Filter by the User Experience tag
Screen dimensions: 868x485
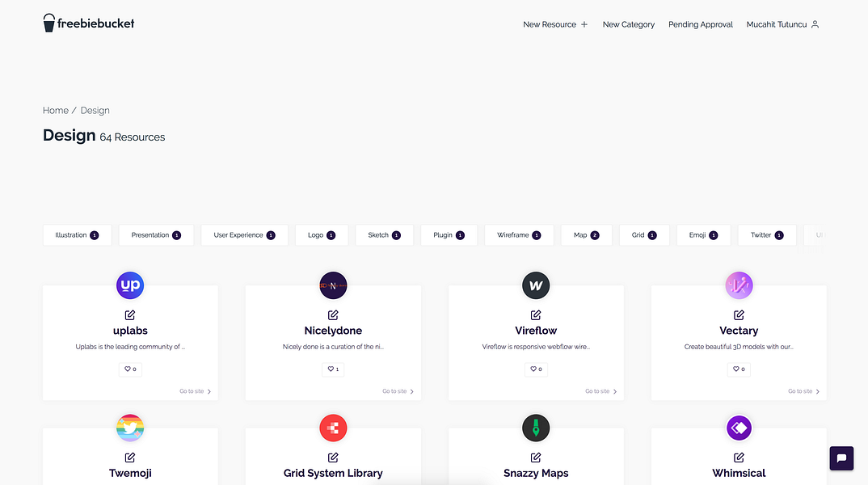point(244,235)
